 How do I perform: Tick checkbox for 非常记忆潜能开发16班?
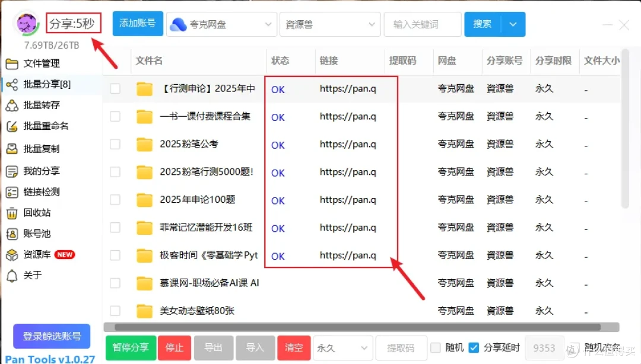[115, 228]
